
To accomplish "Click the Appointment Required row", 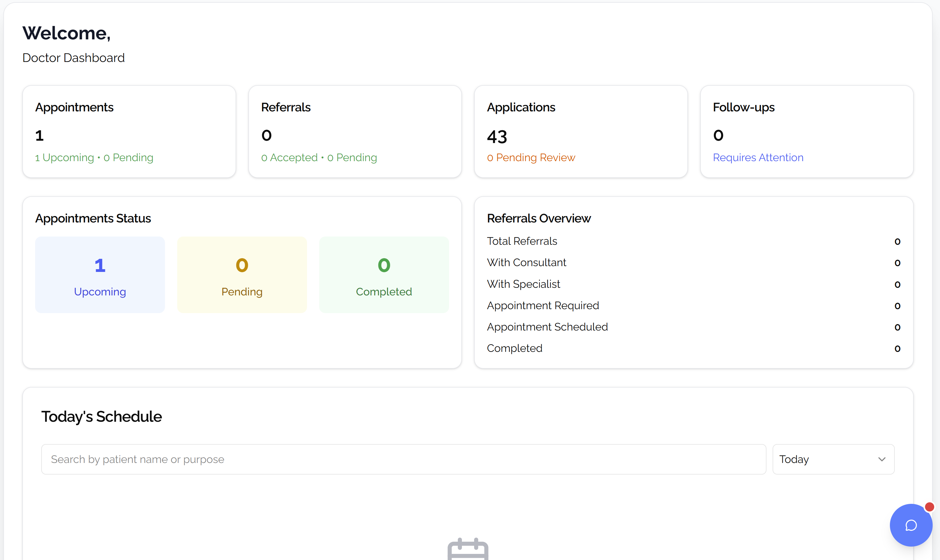I will [693, 305].
